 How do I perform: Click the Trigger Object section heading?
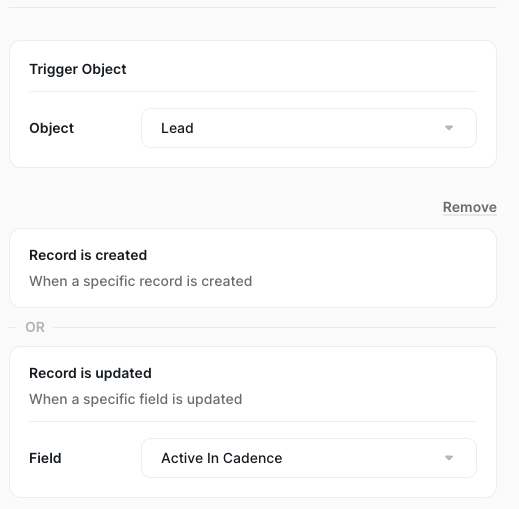[78, 69]
